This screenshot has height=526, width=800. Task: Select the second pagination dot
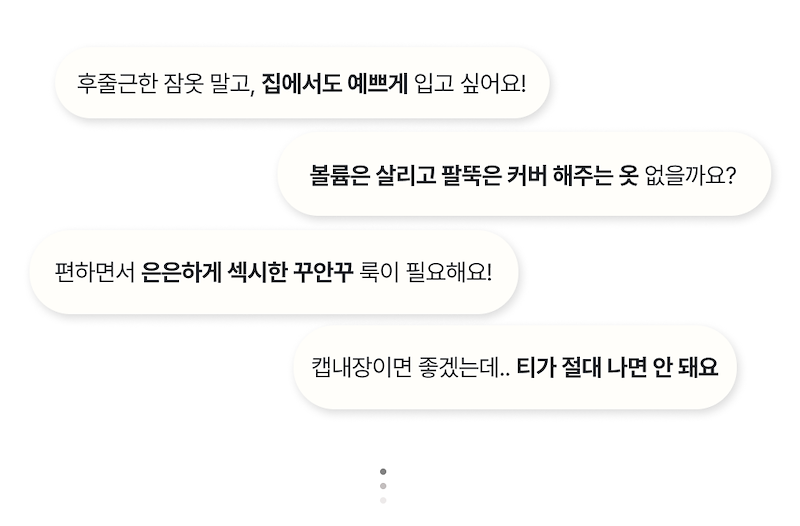tap(383, 486)
